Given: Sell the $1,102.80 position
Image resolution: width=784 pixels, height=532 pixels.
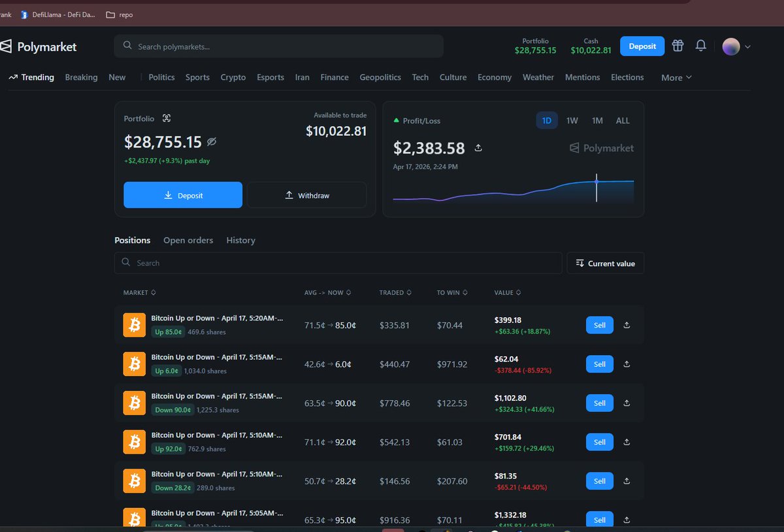Looking at the screenshot, I should [x=600, y=403].
